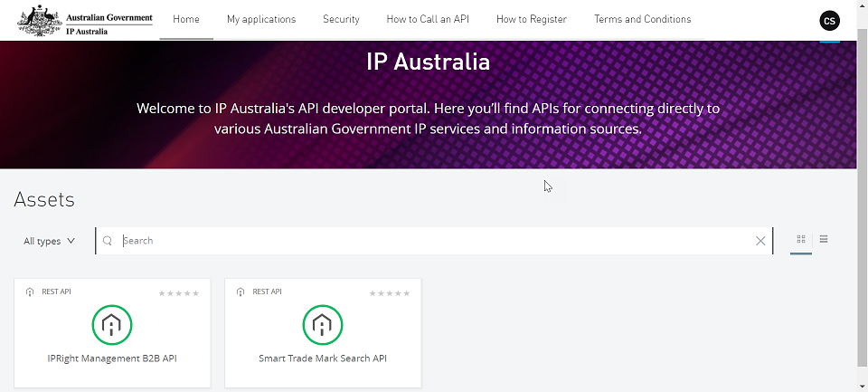Open How to Call an API page
868x392 pixels.
click(x=428, y=19)
